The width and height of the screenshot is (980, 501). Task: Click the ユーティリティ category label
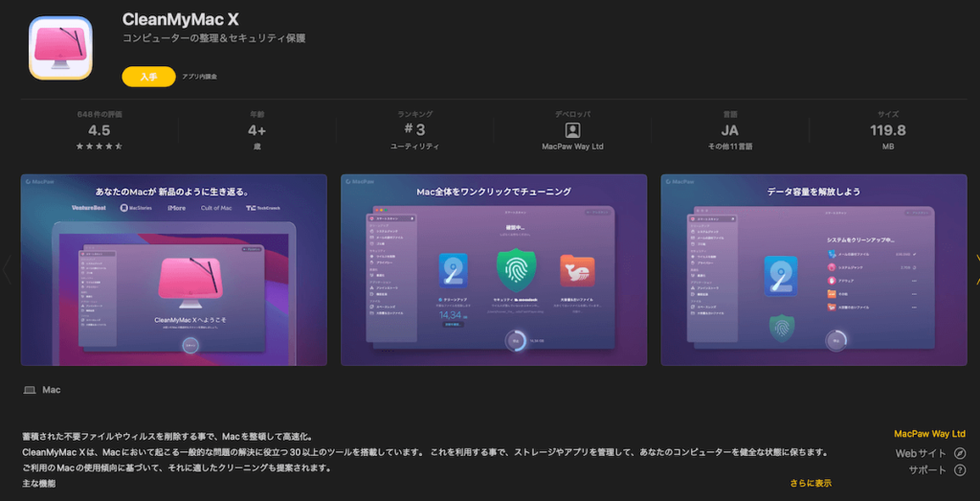pos(414,147)
